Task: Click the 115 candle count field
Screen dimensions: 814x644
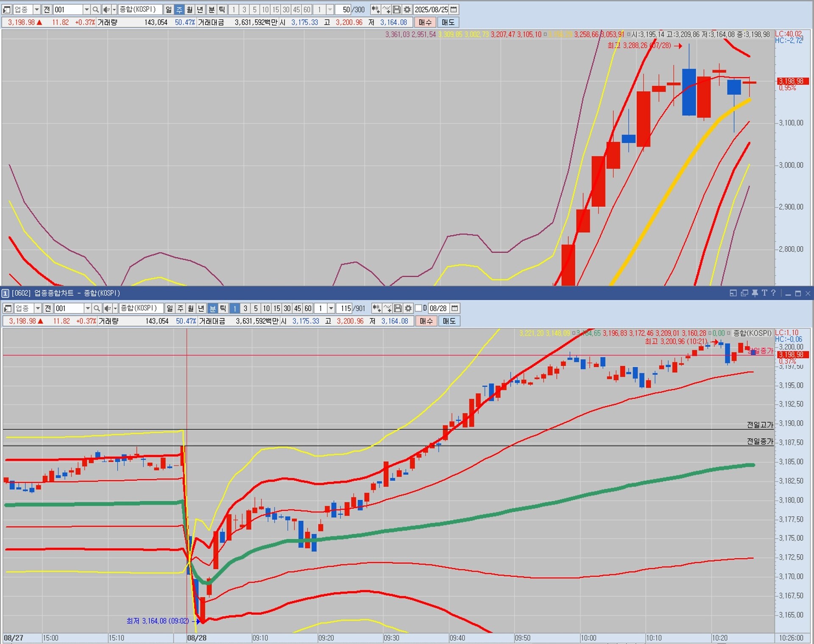Action: pyautogui.click(x=346, y=308)
